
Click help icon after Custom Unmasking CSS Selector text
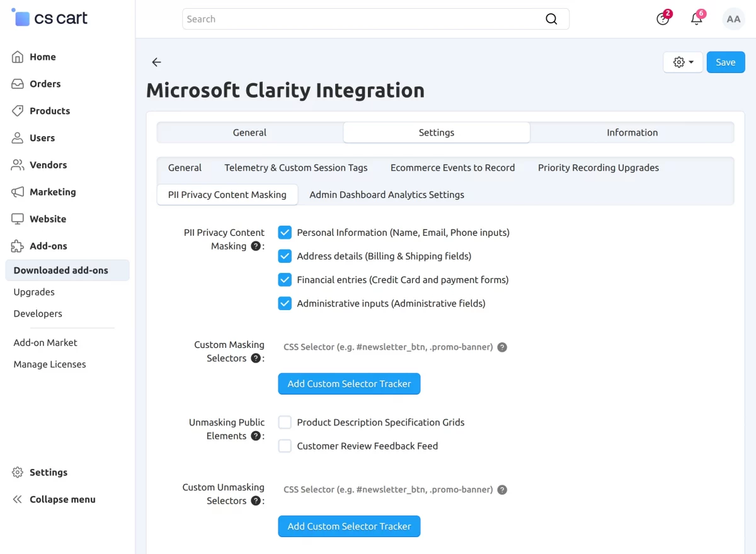(x=502, y=490)
